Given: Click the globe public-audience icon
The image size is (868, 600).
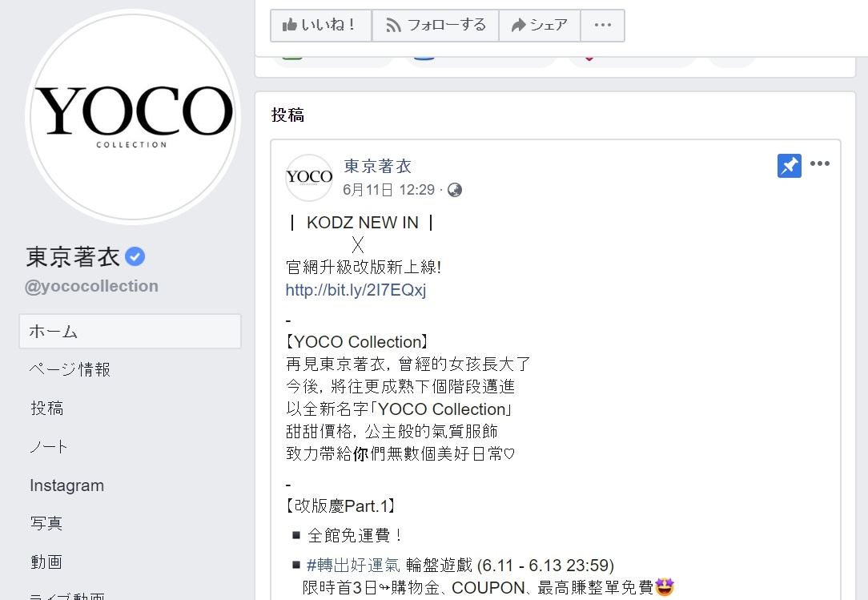Looking at the screenshot, I should [x=455, y=190].
